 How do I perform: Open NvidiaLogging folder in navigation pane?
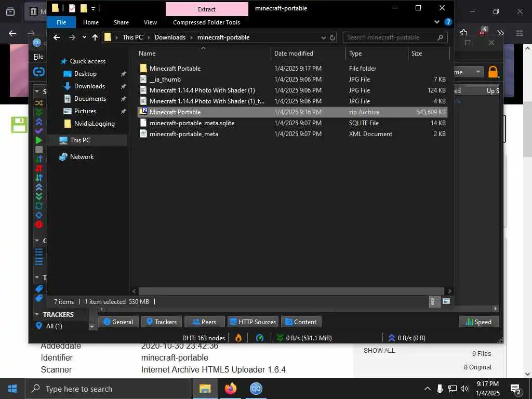[95, 124]
